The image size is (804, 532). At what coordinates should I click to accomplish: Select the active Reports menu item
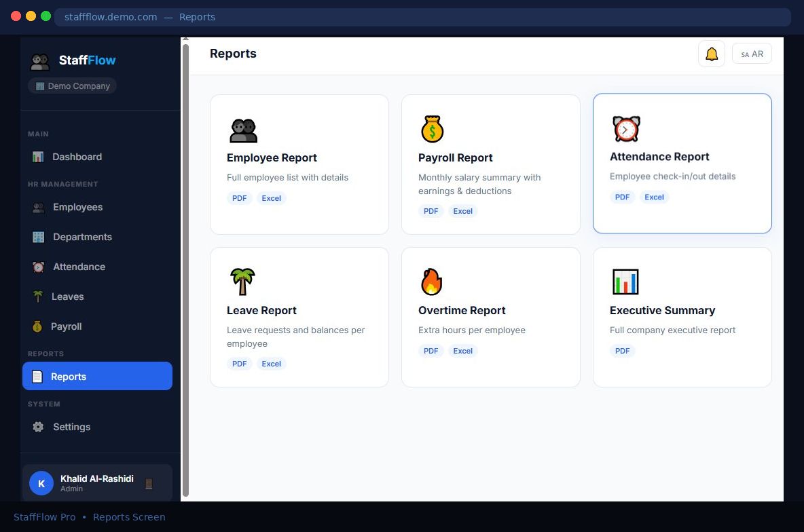tap(97, 376)
